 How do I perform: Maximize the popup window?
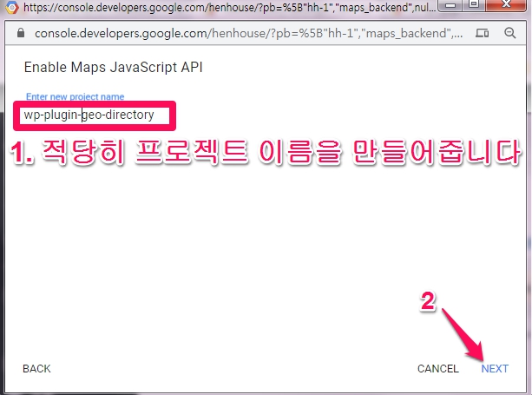(x=474, y=5)
